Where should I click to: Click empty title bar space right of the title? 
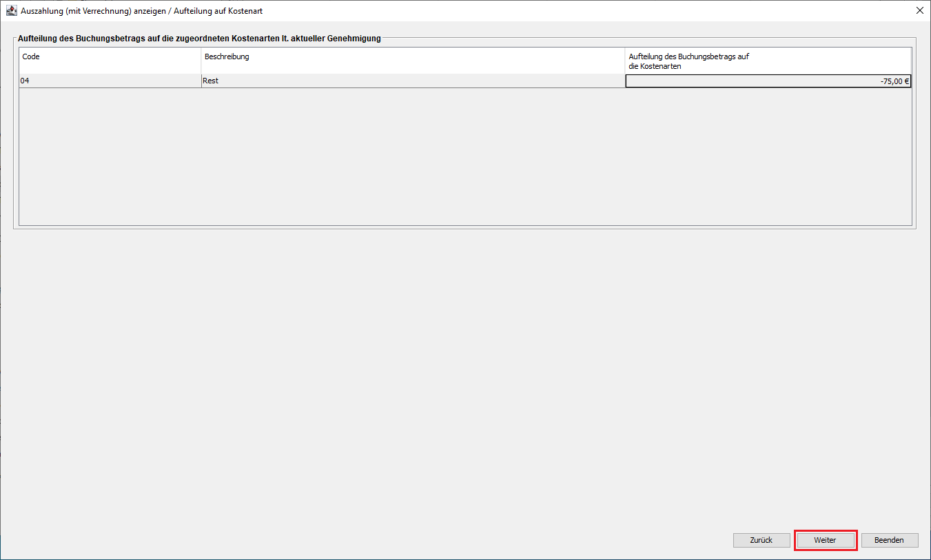(586, 11)
